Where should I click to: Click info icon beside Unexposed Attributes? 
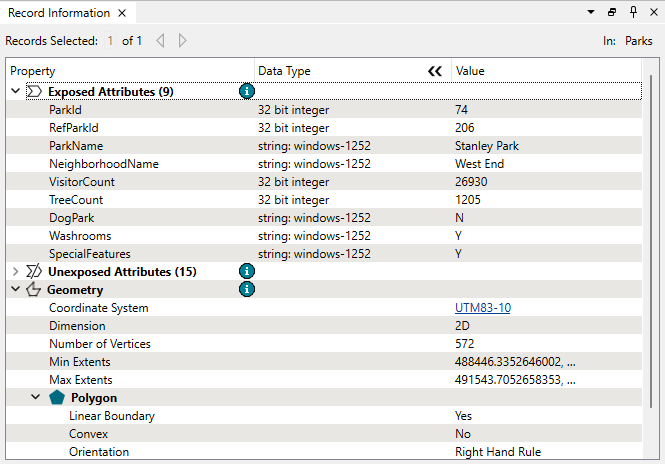click(247, 271)
